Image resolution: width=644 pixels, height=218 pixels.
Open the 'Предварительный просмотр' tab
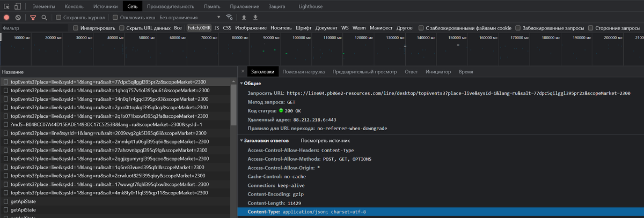pyautogui.click(x=364, y=71)
